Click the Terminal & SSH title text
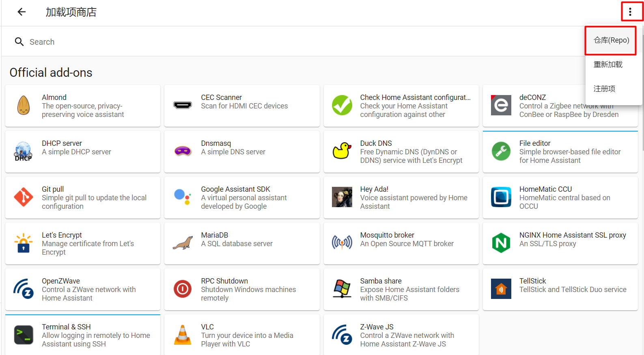The width and height of the screenshot is (644, 355). coord(66,327)
